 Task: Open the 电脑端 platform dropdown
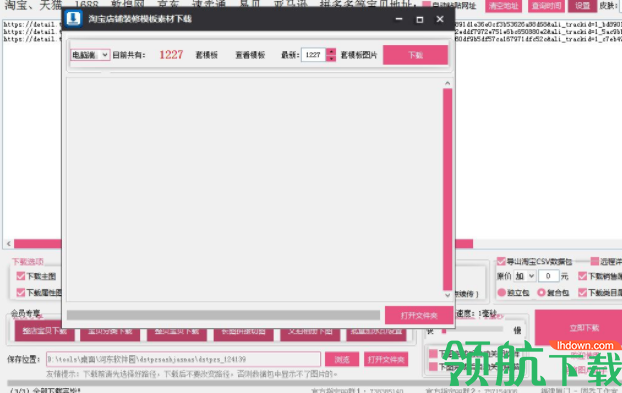coord(90,55)
